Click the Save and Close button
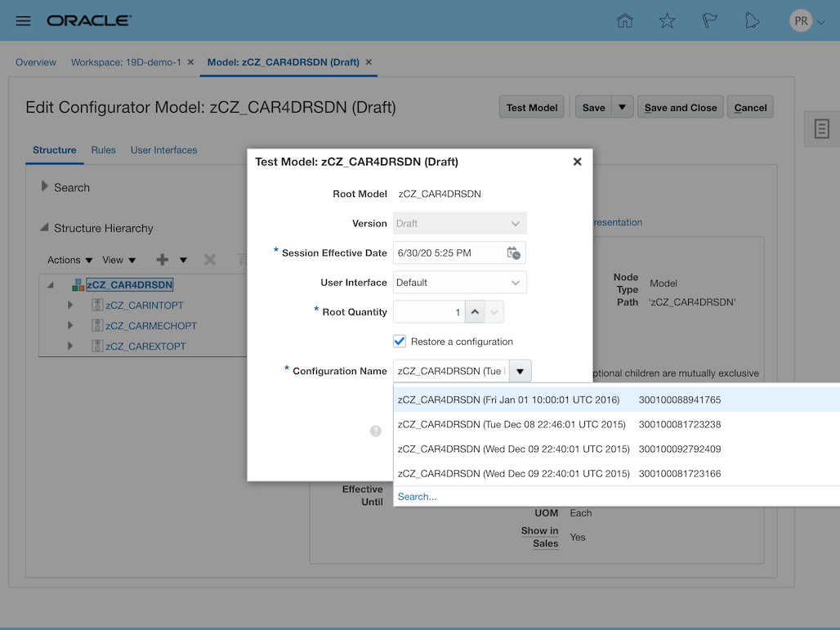Viewport: 840px width, 630px height. pos(680,106)
